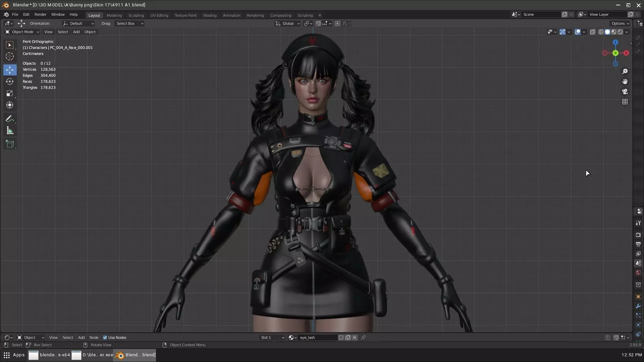Open Slot 1 material slot dropdown
Image resolution: width=644 pixels, height=362 pixels.
[x=272, y=338]
